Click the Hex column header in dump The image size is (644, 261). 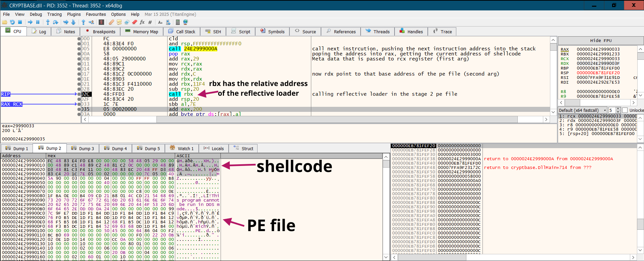coord(110,156)
